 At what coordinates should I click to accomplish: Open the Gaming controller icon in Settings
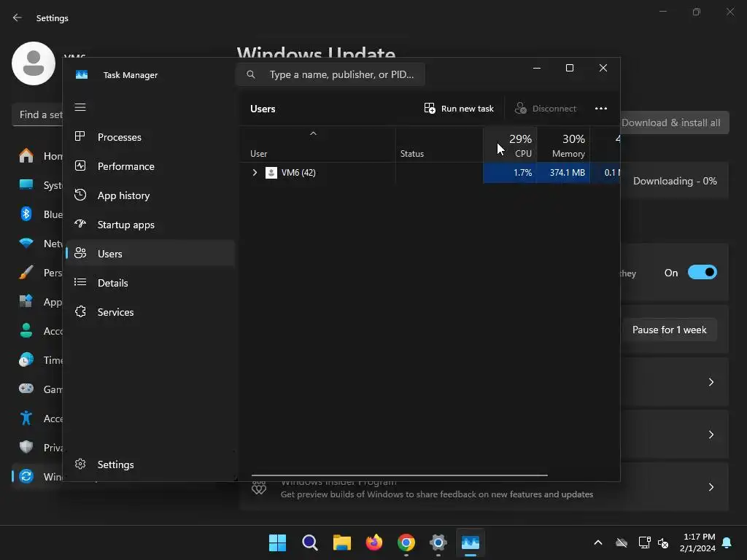pos(26,389)
